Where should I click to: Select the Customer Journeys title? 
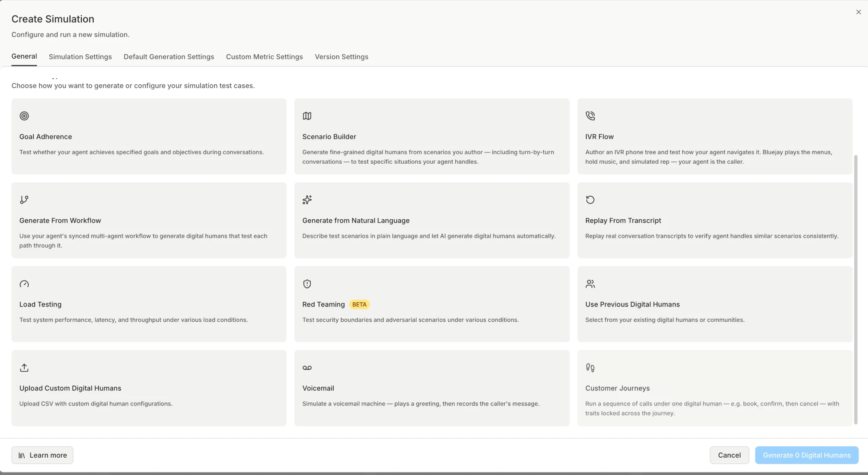[617, 388]
